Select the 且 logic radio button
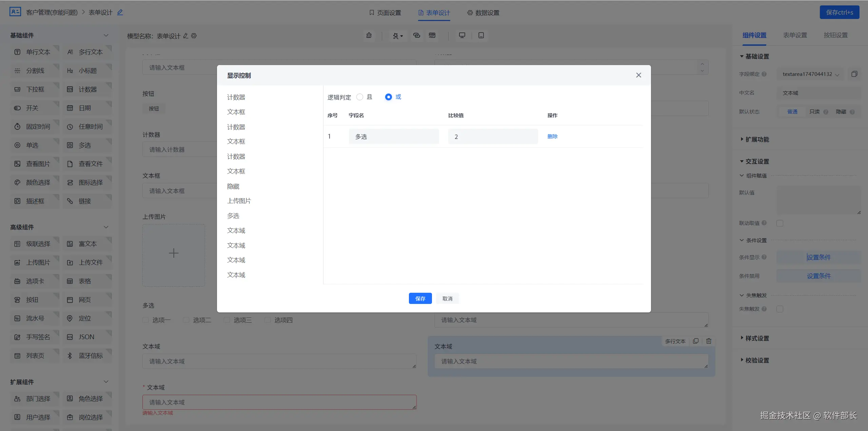 coord(360,97)
